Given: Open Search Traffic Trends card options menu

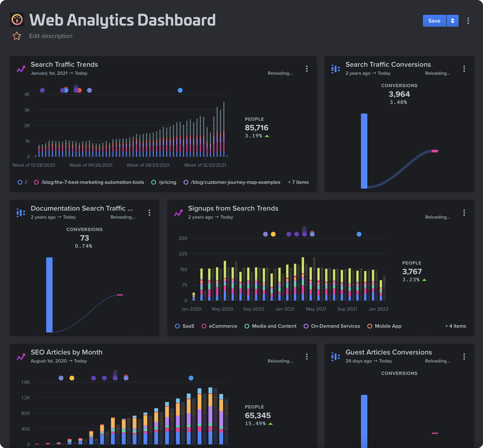Looking at the screenshot, I should pyautogui.click(x=307, y=69).
